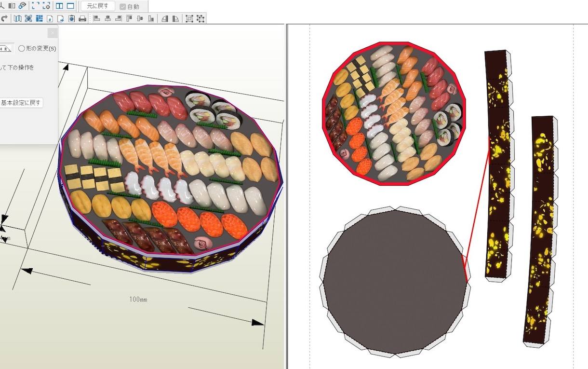Screen dimensions: 588x369
Task: Click the dashed frame with gear icon
Action: 47,6
